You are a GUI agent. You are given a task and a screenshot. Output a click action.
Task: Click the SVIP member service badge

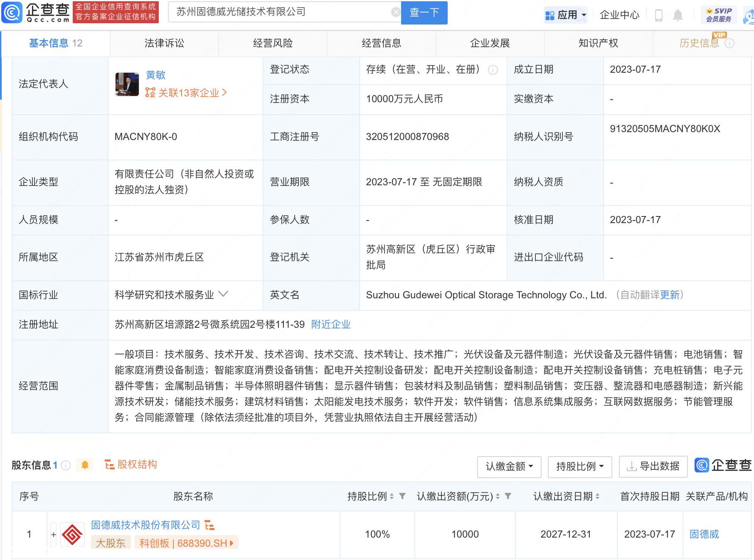click(719, 15)
